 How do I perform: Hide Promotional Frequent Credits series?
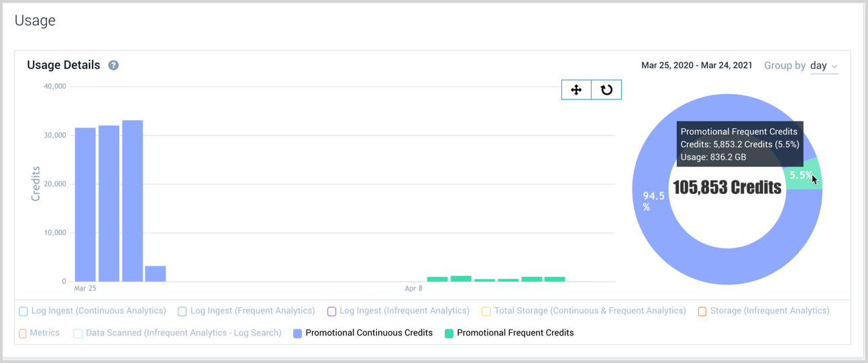coord(449,333)
